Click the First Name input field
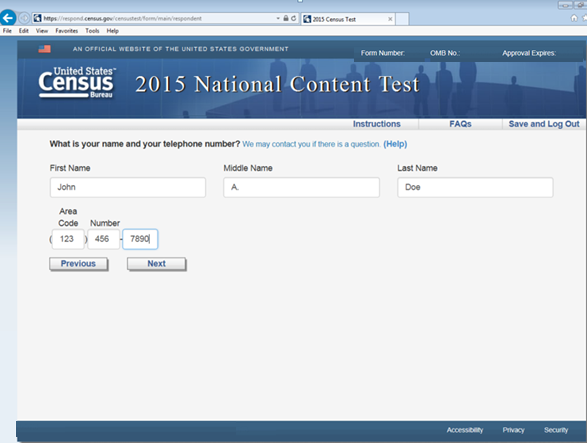587x443 pixels. click(128, 187)
